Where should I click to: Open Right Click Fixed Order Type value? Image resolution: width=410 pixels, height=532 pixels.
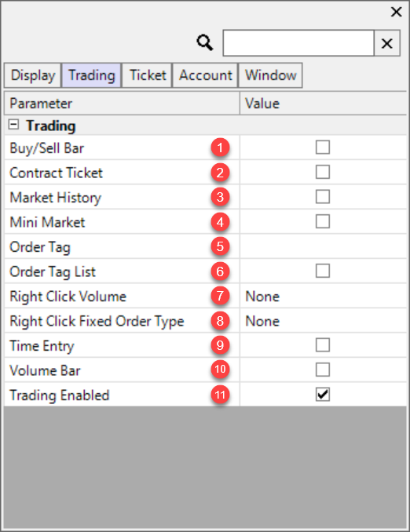pyautogui.click(x=323, y=321)
